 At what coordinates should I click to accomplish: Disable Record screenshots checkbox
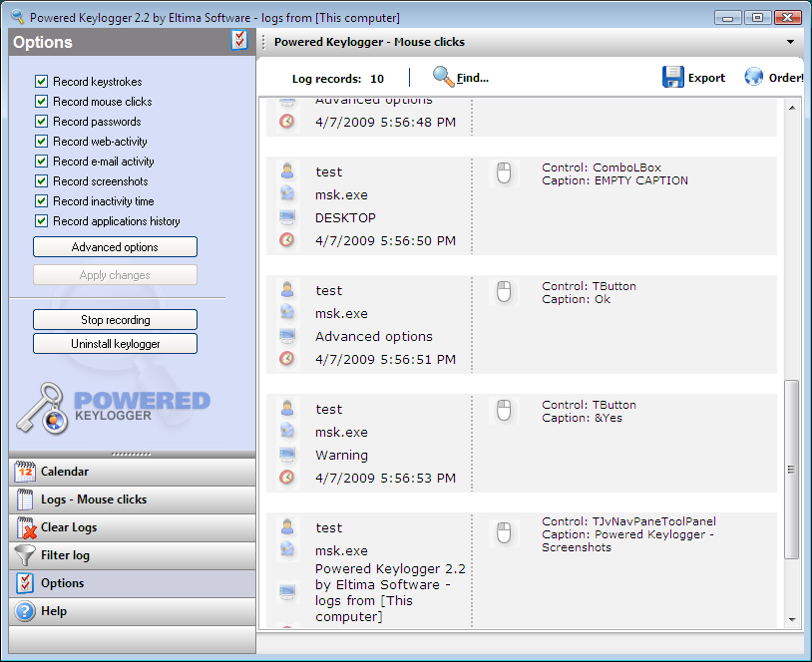(41, 181)
